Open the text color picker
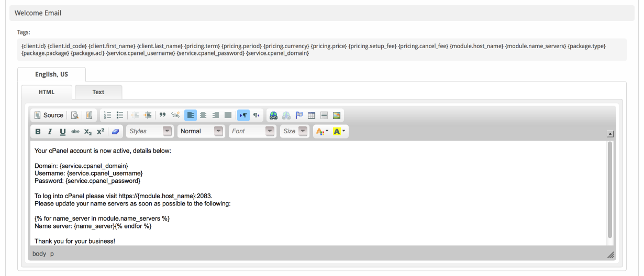 pos(320,131)
